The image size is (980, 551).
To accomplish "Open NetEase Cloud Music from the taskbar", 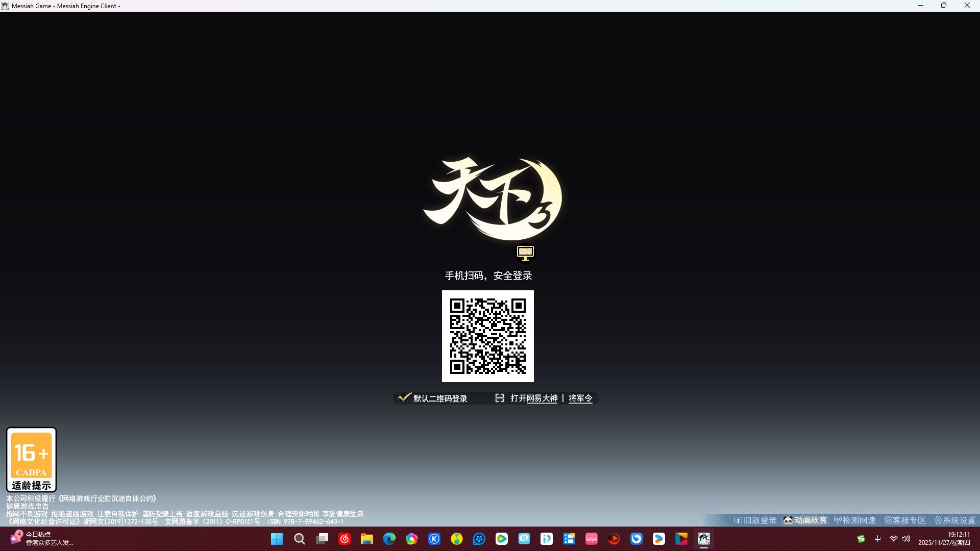I will point(345,539).
